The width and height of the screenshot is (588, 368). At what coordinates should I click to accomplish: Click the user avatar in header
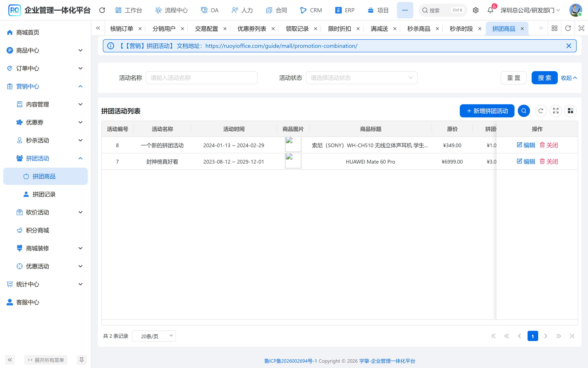(575, 10)
